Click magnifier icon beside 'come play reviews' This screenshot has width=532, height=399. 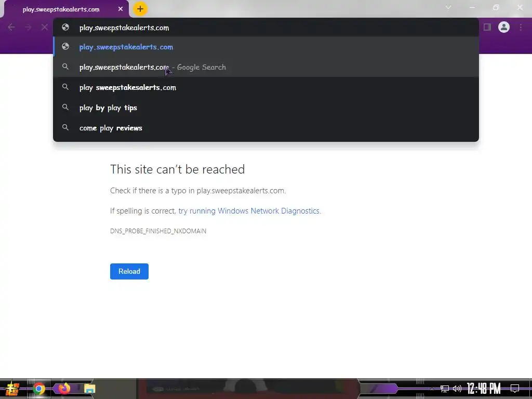[65, 128]
